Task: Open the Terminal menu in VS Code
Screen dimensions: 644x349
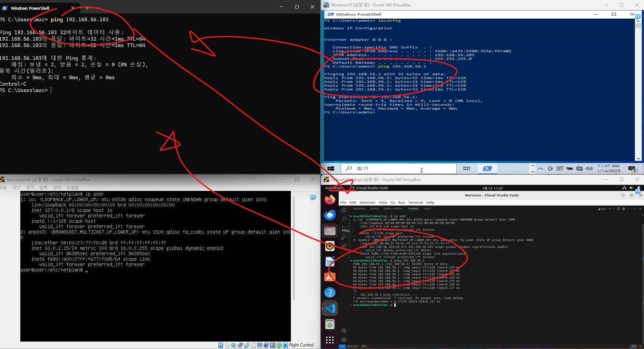Action: [415, 202]
